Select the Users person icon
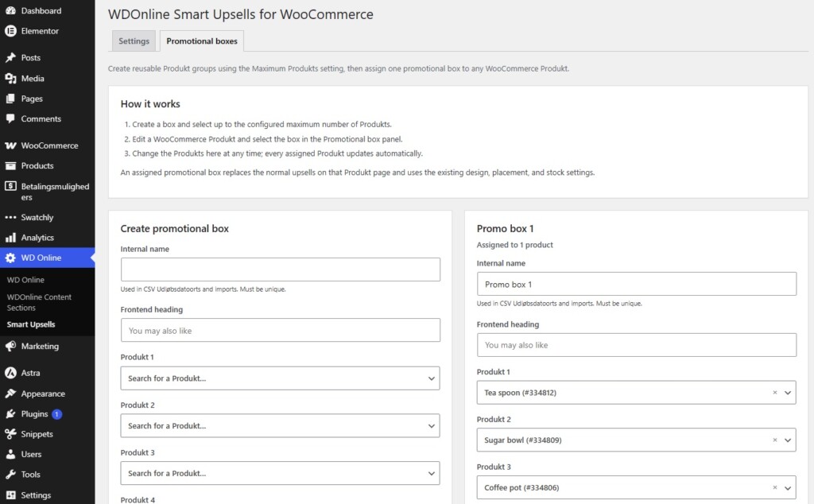The width and height of the screenshot is (814, 504). click(x=10, y=454)
